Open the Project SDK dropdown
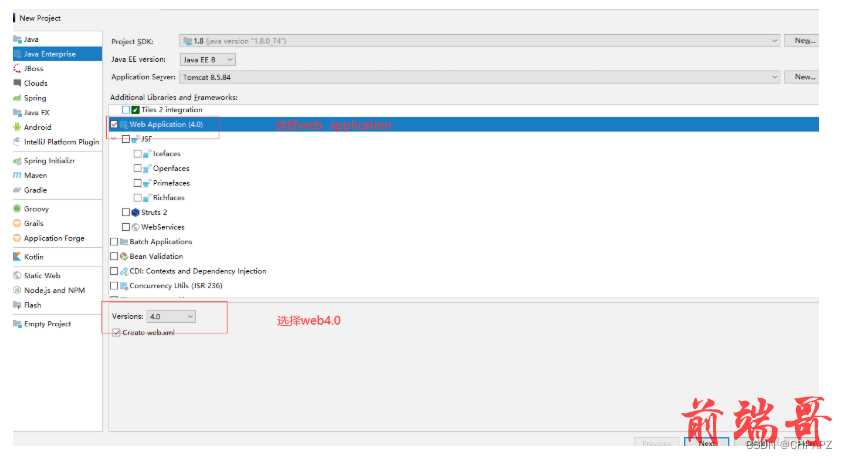The height and width of the screenshot is (459, 848). (x=480, y=41)
